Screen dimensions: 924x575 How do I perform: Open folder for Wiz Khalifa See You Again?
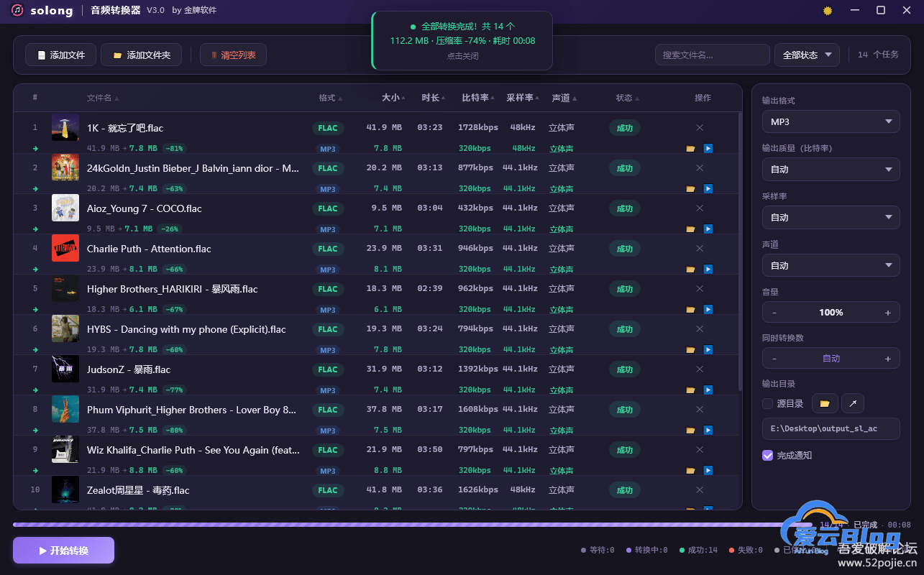pos(690,471)
